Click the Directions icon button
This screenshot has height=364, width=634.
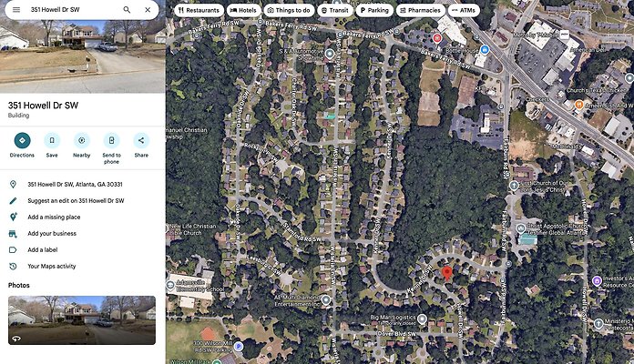pyautogui.click(x=22, y=140)
